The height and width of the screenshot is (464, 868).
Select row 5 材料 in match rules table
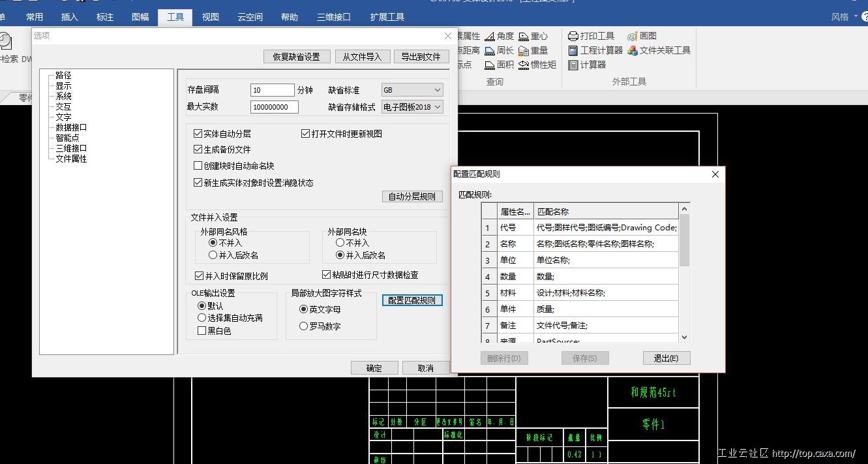580,293
